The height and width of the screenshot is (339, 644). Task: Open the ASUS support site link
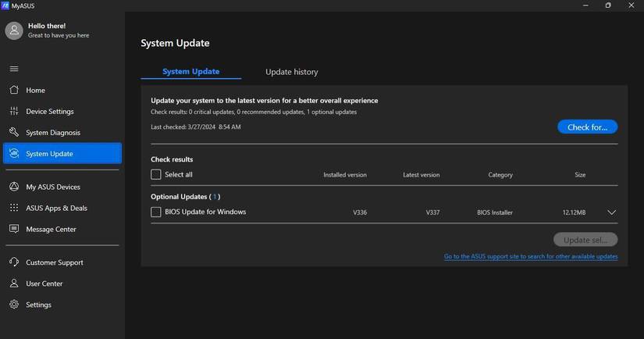tap(531, 256)
